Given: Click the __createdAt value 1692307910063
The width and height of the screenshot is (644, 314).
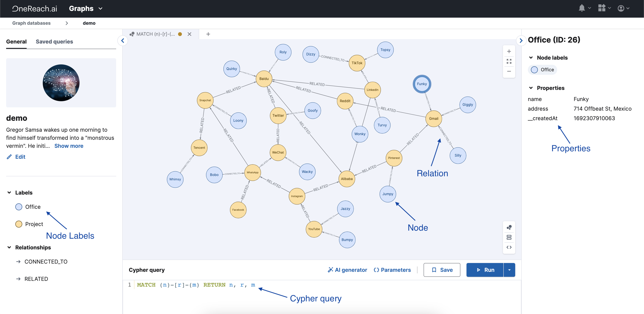Looking at the screenshot, I should [x=594, y=118].
